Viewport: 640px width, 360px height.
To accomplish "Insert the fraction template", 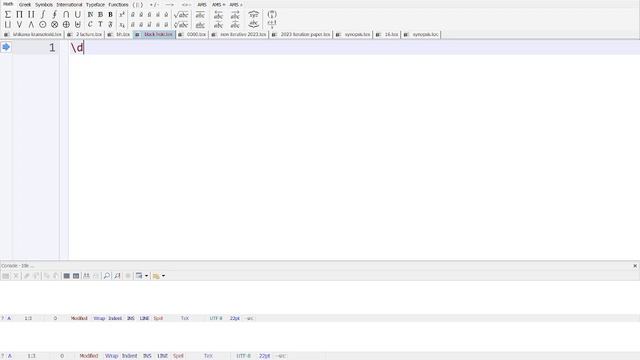I will pos(272,24).
